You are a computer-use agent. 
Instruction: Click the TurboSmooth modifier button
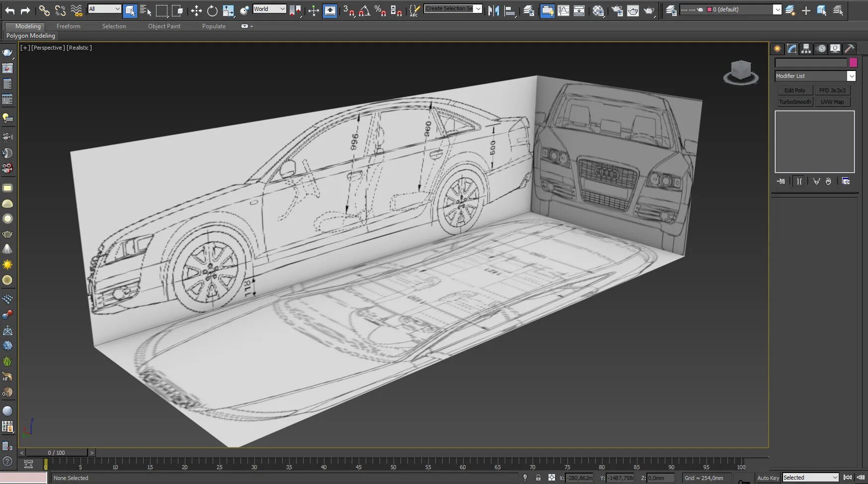pos(794,102)
